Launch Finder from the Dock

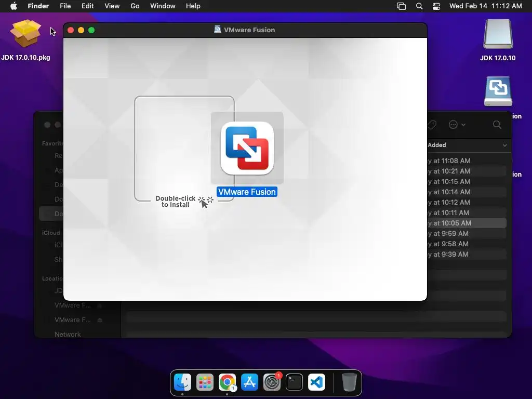tap(182, 382)
